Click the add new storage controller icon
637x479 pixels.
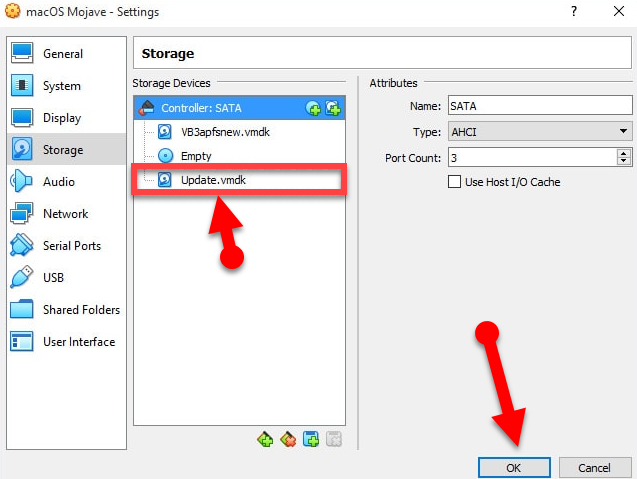click(265, 439)
